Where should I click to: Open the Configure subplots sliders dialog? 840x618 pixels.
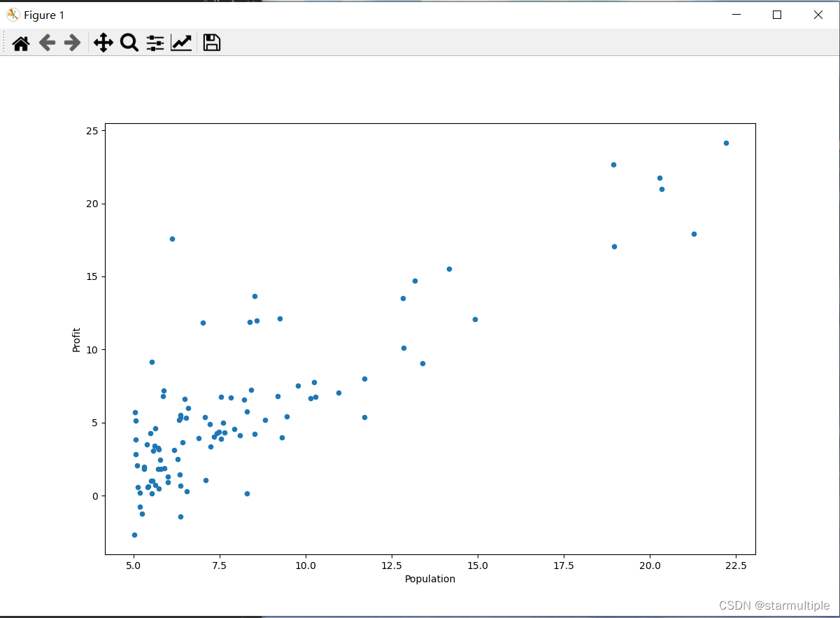tap(155, 43)
